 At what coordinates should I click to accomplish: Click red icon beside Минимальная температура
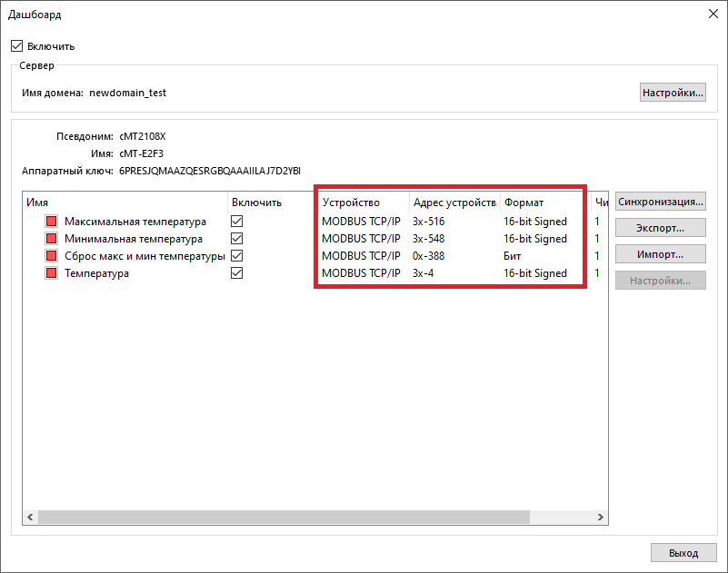[x=52, y=239]
